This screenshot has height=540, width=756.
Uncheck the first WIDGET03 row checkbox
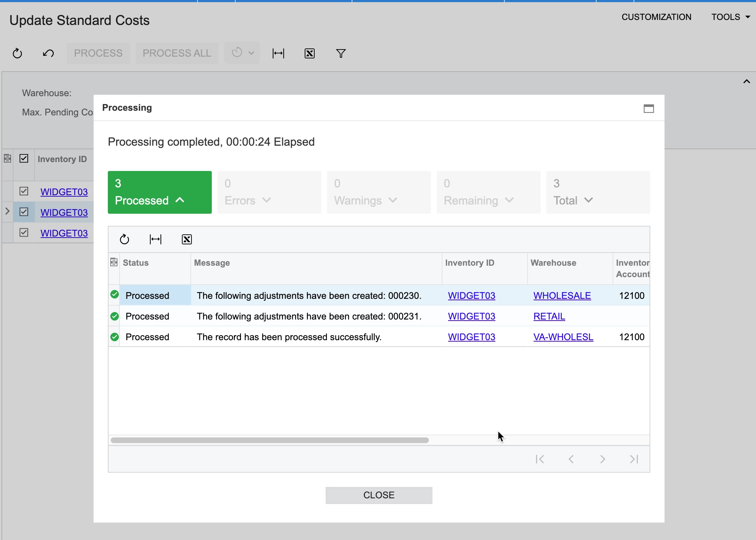tap(24, 191)
